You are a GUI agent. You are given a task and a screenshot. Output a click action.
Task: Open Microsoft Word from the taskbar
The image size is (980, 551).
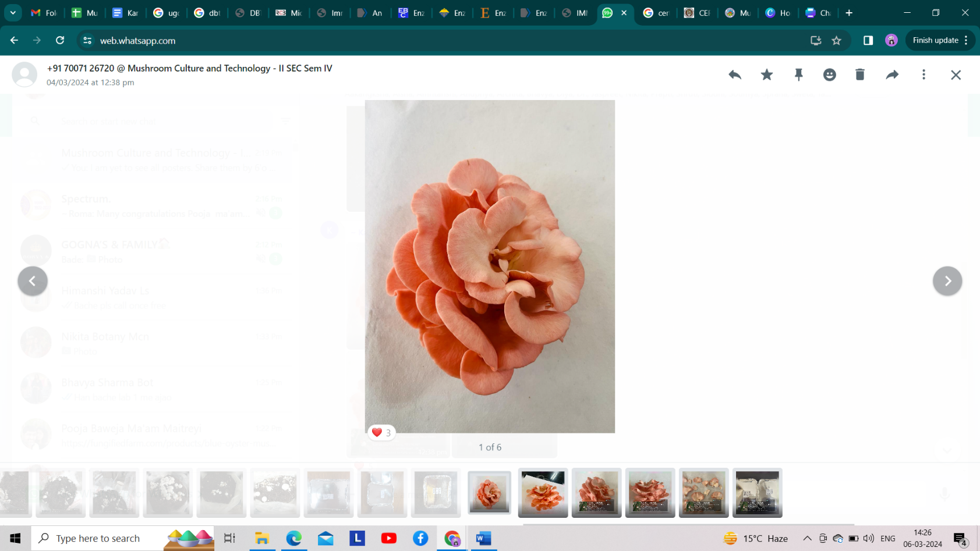point(483,538)
